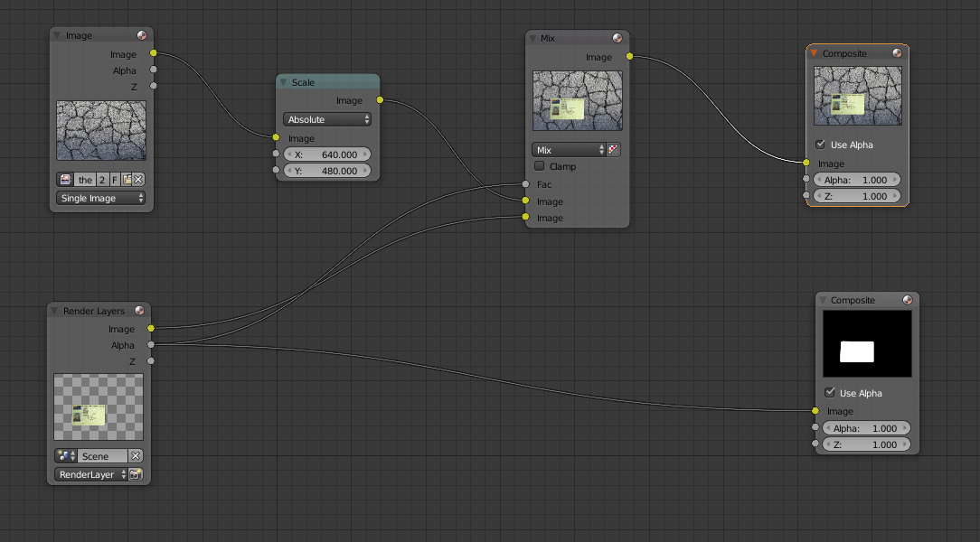Uncheck Use Alpha in top Composite node

821,145
